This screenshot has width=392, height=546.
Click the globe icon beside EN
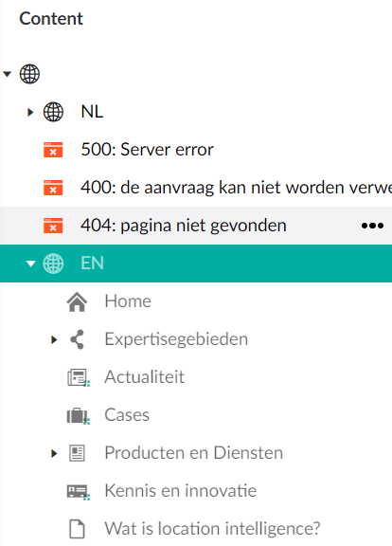pyautogui.click(x=53, y=264)
